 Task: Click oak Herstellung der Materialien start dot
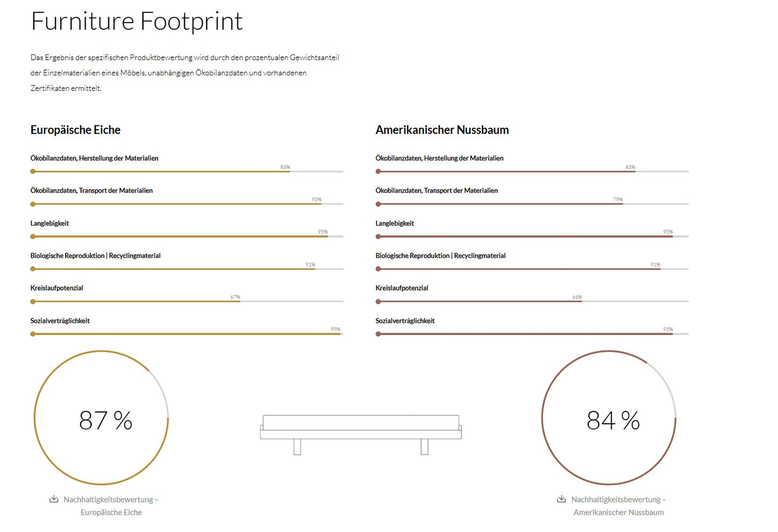33,171
